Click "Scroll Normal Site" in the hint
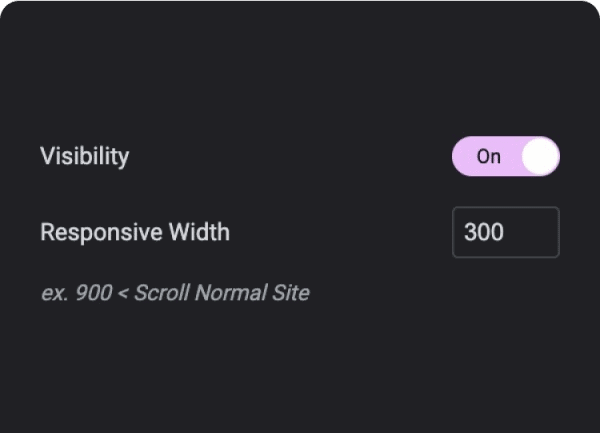 (x=222, y=293)
